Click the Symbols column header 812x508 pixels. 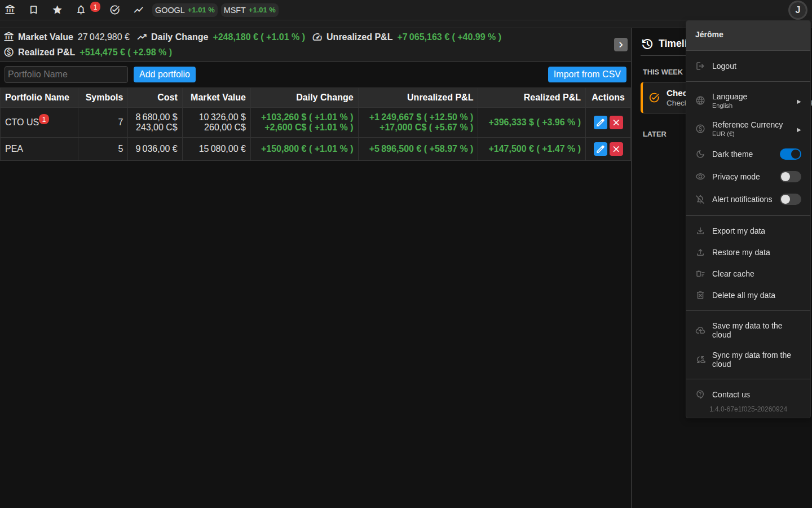pos(104,98)
